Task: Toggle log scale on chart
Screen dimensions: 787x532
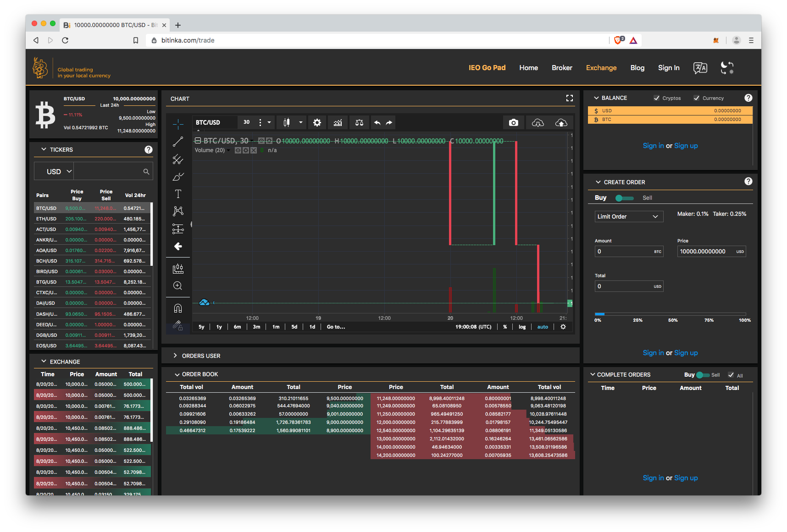Action: 522,327
